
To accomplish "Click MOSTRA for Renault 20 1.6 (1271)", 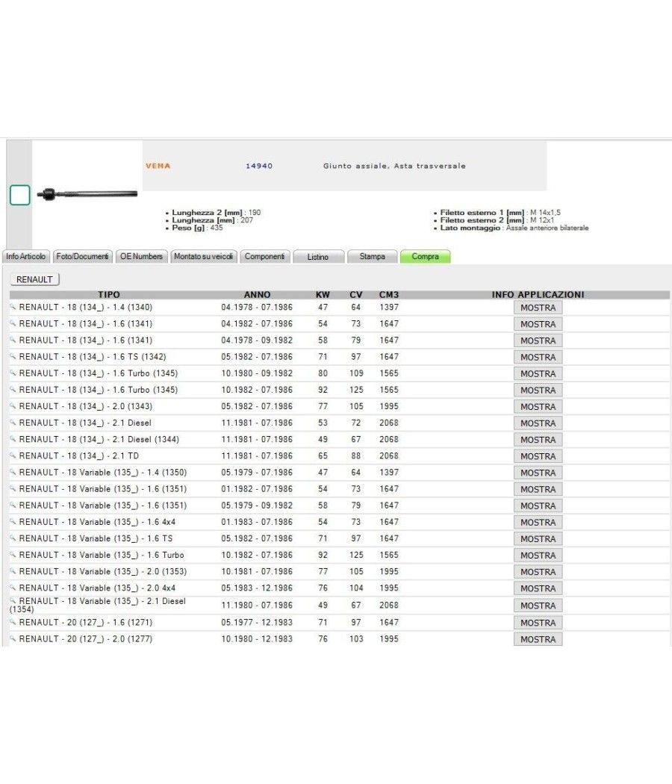I will click(x=538, y=623).
